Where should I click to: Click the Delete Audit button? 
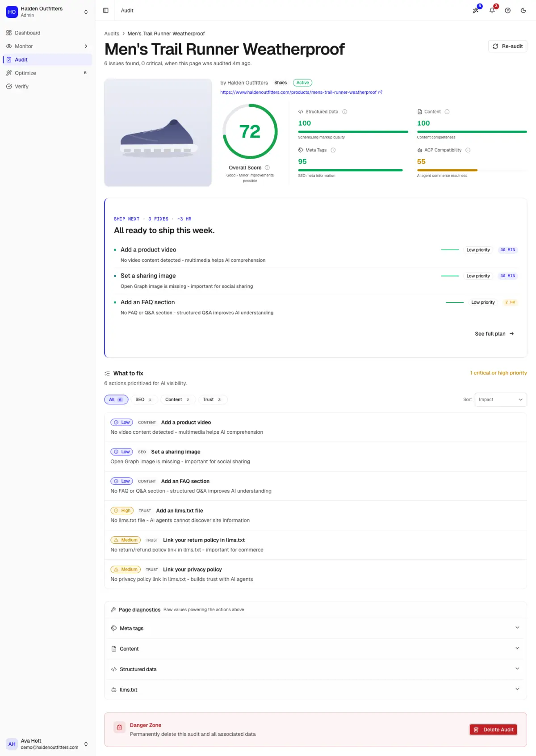point(494,730)
